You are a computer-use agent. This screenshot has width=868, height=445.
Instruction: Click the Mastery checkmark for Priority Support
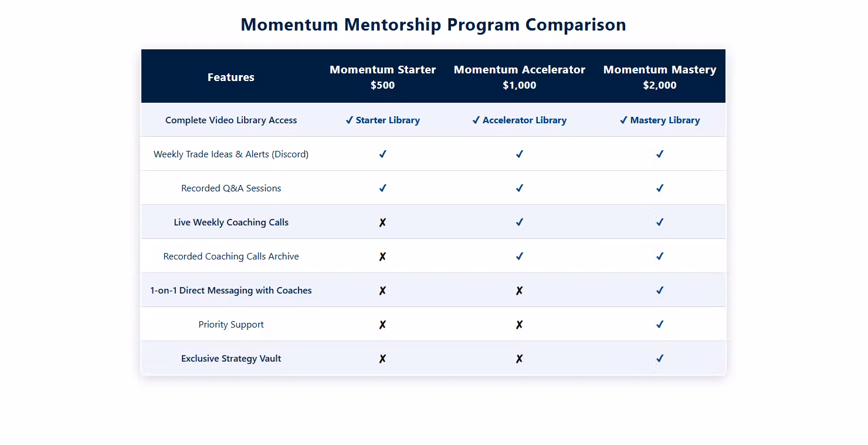(660, 324)
